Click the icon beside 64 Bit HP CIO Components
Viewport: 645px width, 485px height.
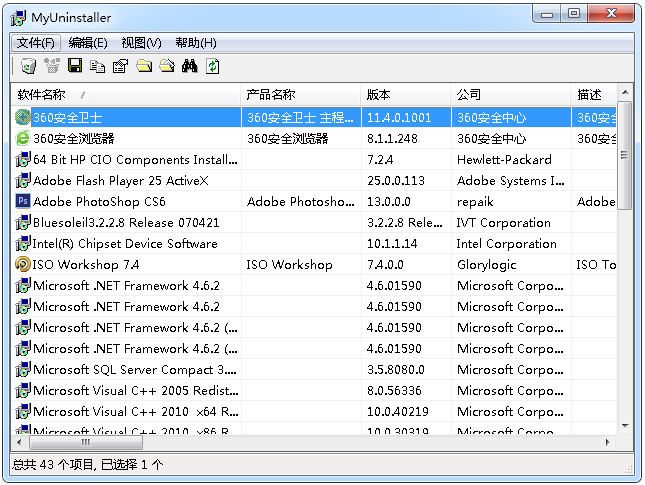(23, 159)
